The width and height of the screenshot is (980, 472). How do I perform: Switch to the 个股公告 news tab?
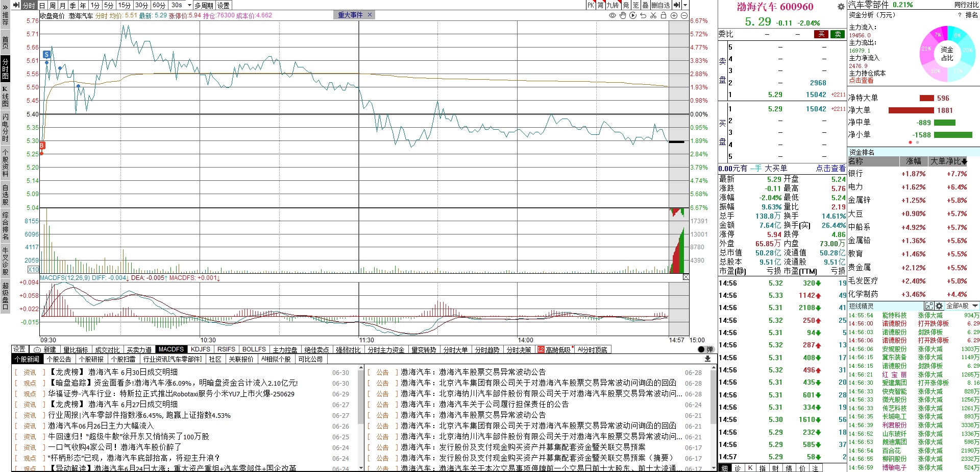tap(59, 359)
